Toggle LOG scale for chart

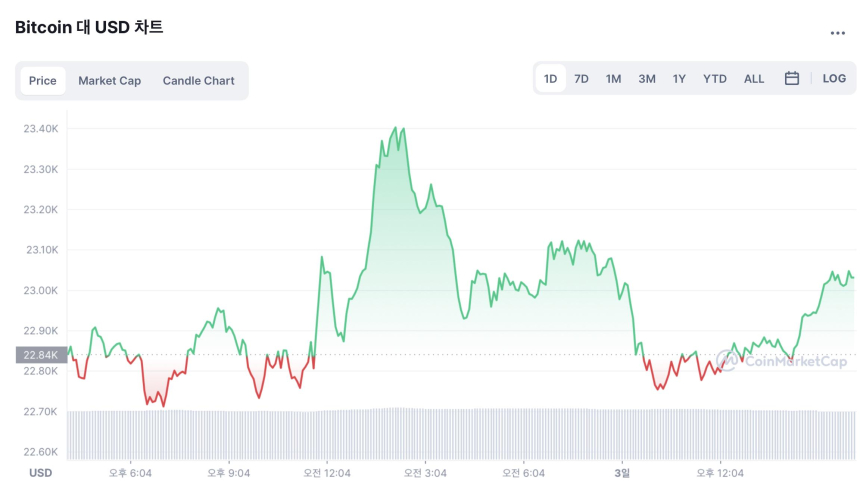click(834, 79)
